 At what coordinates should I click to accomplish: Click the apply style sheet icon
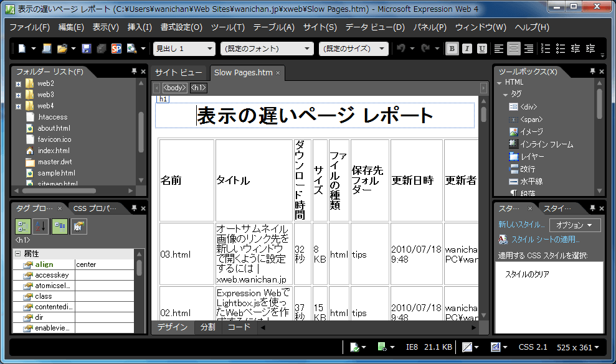pyautogui.click(x=503, y=239)
